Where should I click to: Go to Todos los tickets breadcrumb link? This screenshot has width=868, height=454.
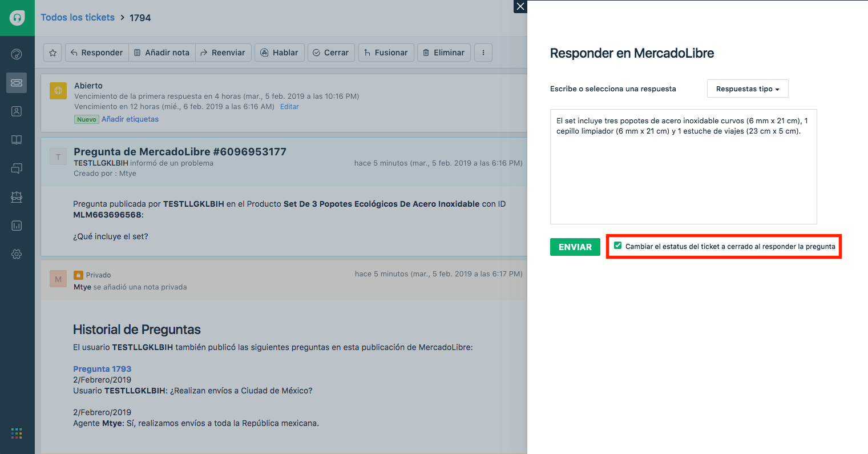(x=78, y=17)
